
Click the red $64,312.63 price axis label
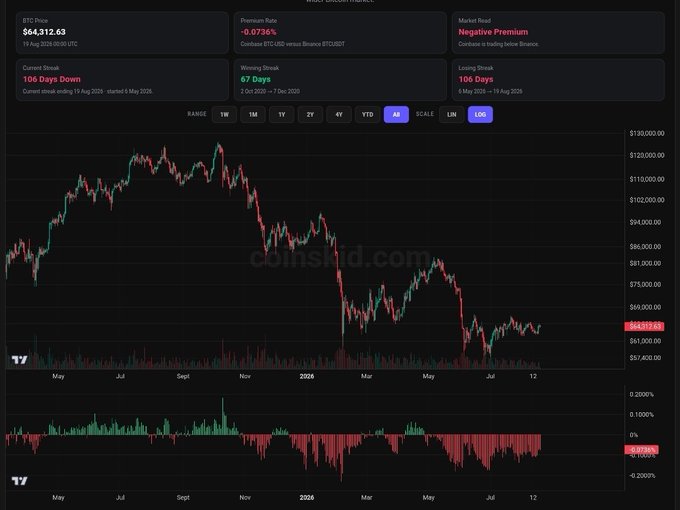tap(644, 326)
